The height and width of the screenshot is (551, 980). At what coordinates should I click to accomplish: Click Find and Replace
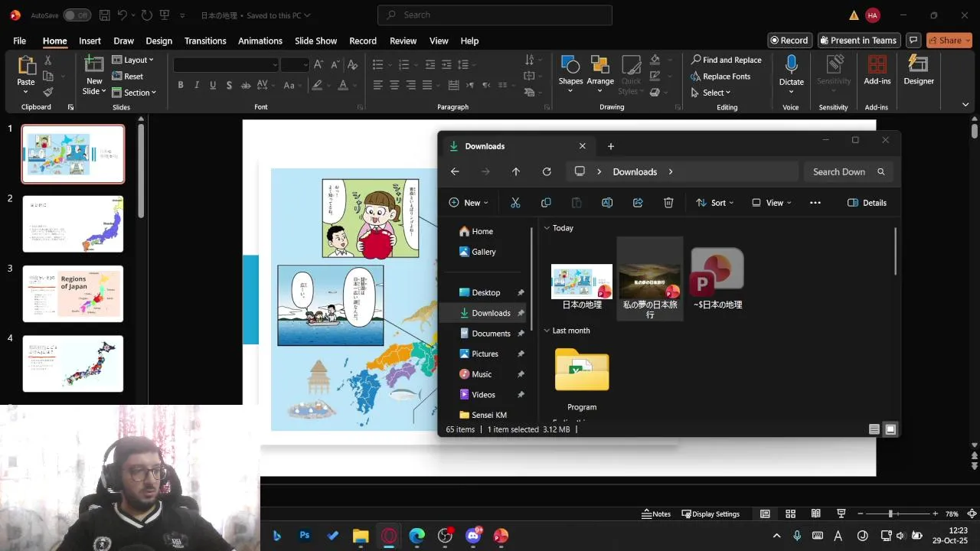pyautogui.click(x=726, y=60)
